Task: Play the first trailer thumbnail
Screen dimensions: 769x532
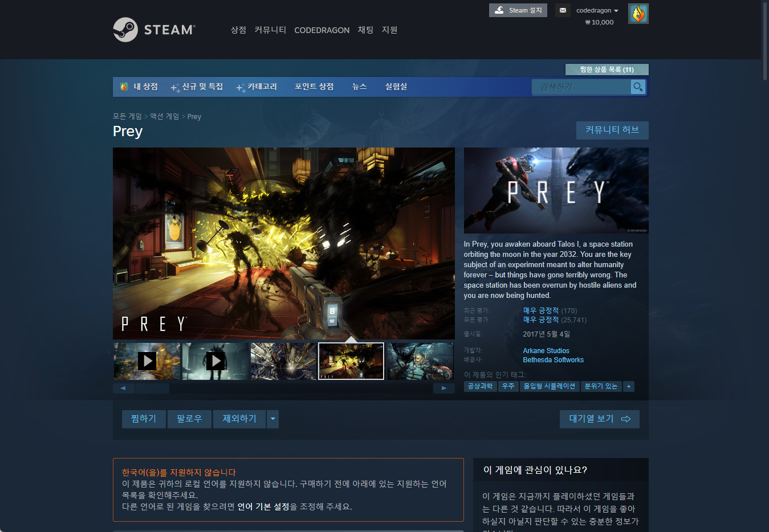Action: point(147,361)
